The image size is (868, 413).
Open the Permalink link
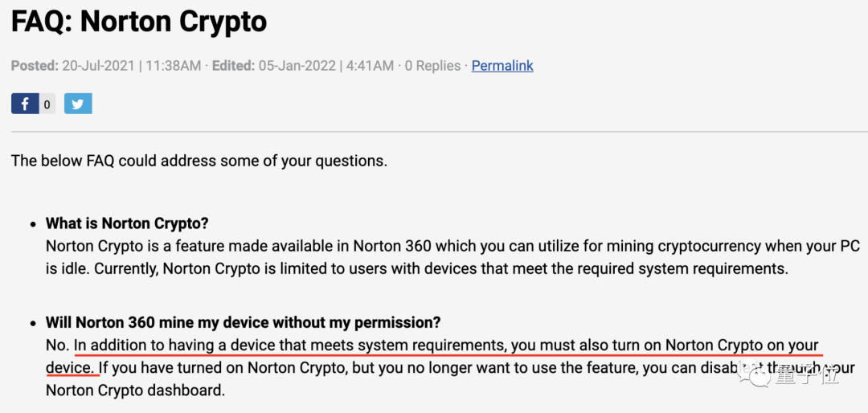[x=502, y=66]
